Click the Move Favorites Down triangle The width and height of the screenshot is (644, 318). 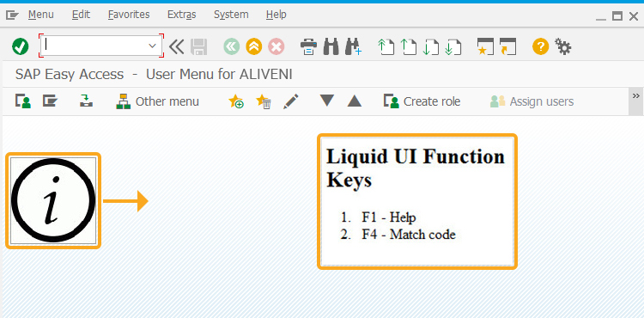(x=327, y=101)
